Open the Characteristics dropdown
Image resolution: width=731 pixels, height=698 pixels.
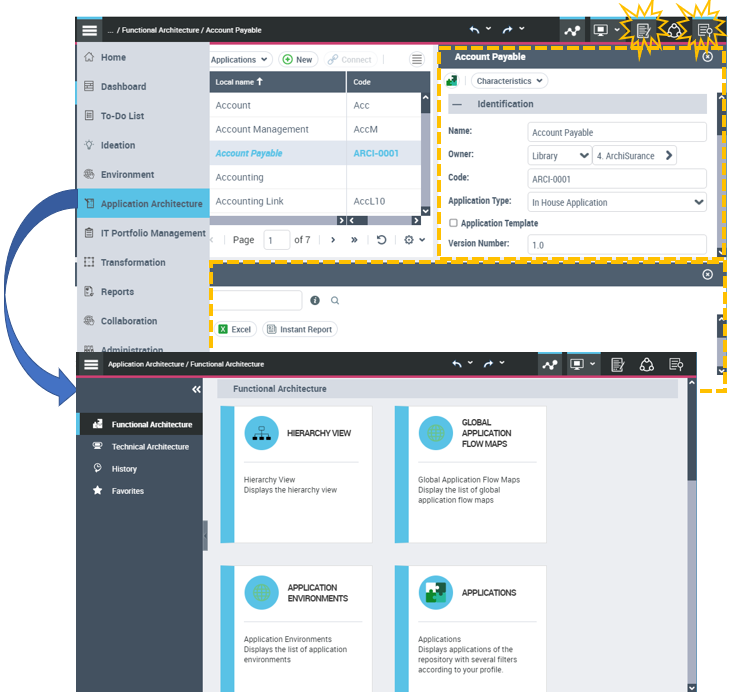tap(509, 81)
